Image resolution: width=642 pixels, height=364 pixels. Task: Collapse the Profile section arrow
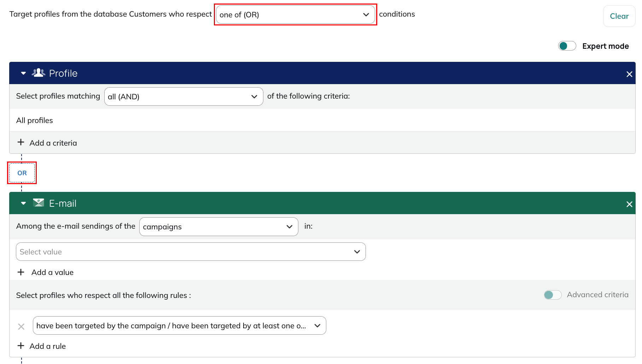coord(23,73)
